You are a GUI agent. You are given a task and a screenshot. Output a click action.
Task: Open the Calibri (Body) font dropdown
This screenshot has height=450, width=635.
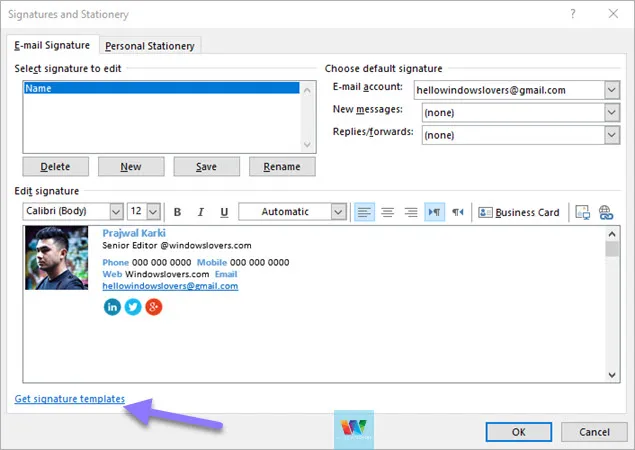[x=115, y=212]
